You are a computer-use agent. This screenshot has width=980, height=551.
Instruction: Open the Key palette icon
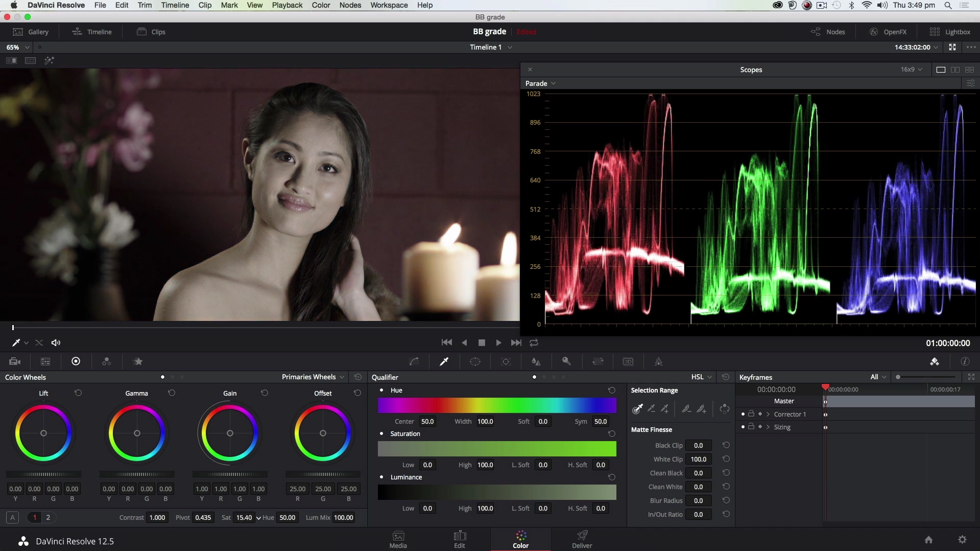pyautogui.click(x=566, y=361)
